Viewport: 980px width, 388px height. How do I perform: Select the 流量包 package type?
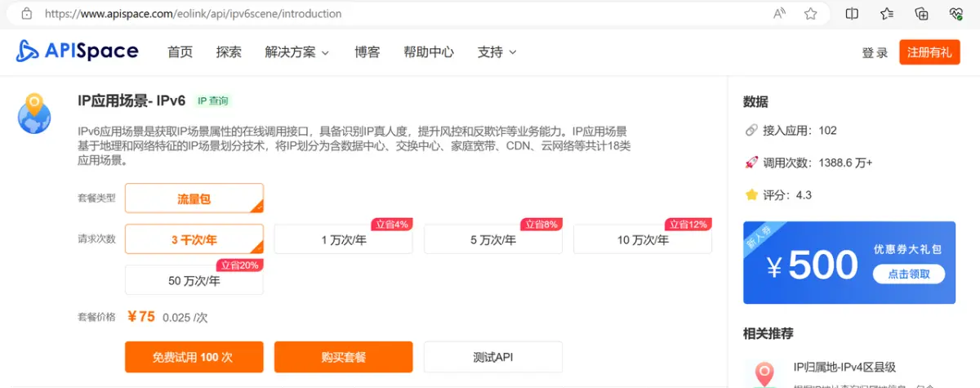click(x=194, y=198)
